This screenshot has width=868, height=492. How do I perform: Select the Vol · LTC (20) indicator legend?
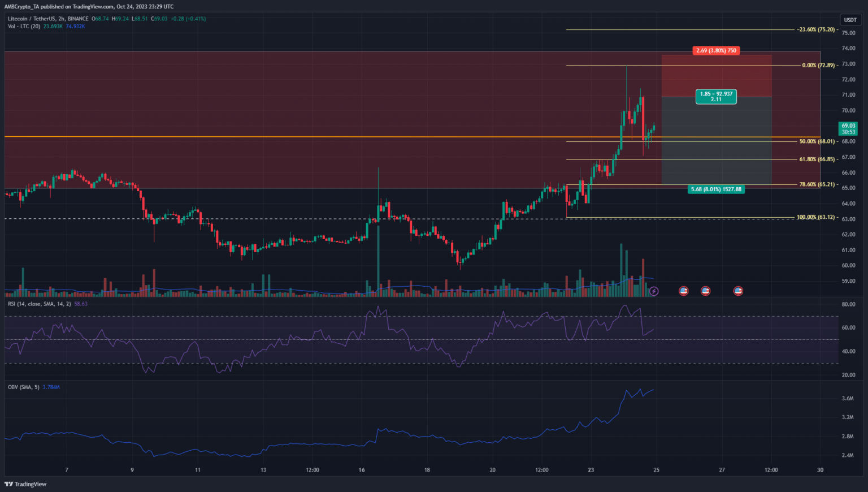click(24, 27)
